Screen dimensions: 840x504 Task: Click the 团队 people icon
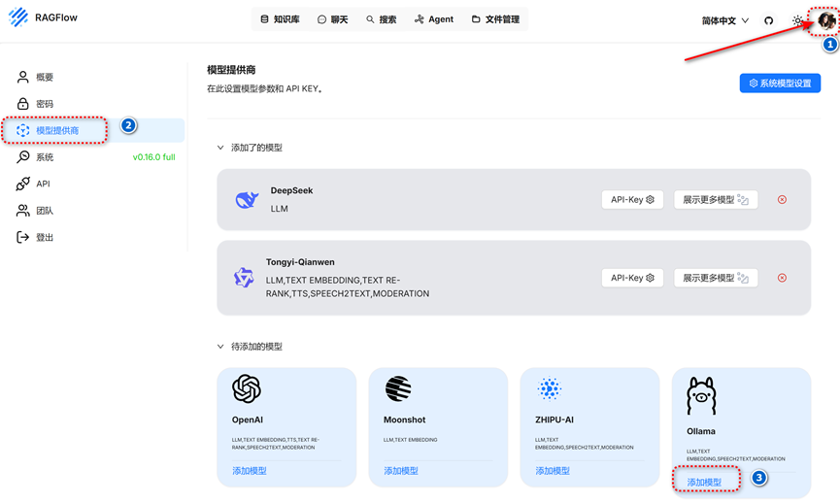pyautogui.click(x=22, y=211)
